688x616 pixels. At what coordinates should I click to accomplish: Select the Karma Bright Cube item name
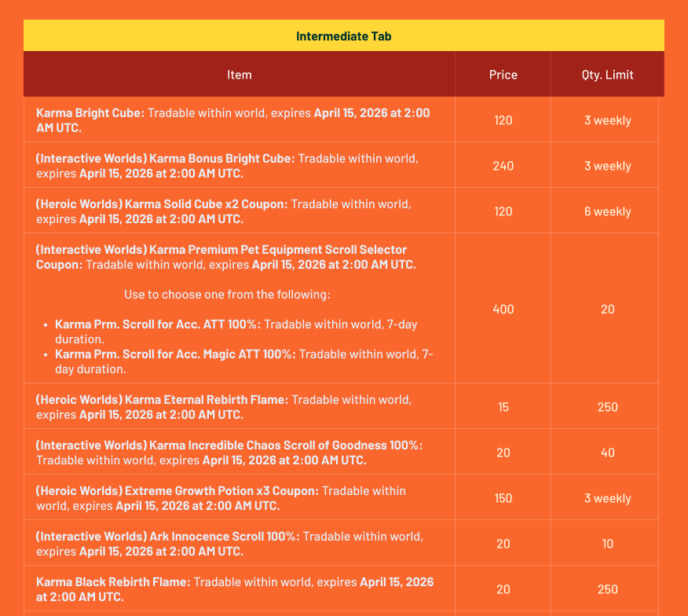(90, 113)
